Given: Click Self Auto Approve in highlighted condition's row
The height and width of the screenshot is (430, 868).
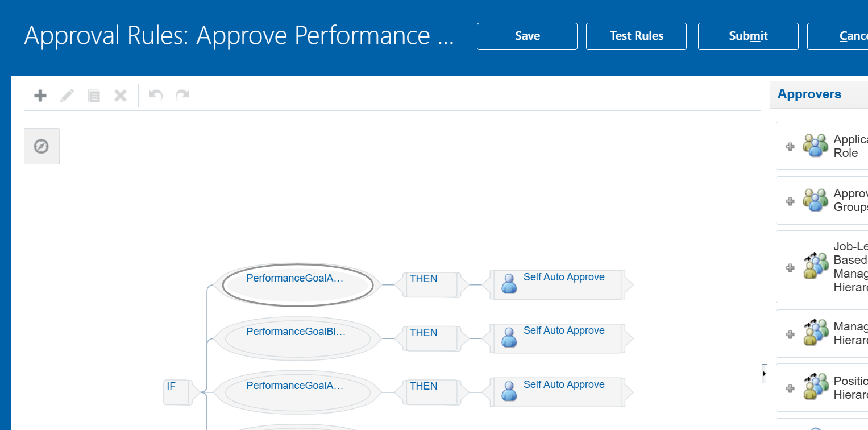Looking at the screenshot, I should (x=564, y=278).
